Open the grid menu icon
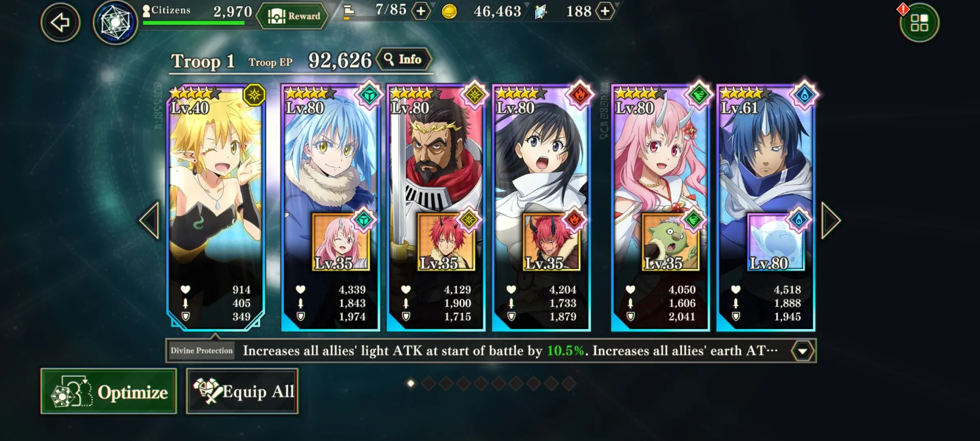Screen dimensions: 980x441 919,22
